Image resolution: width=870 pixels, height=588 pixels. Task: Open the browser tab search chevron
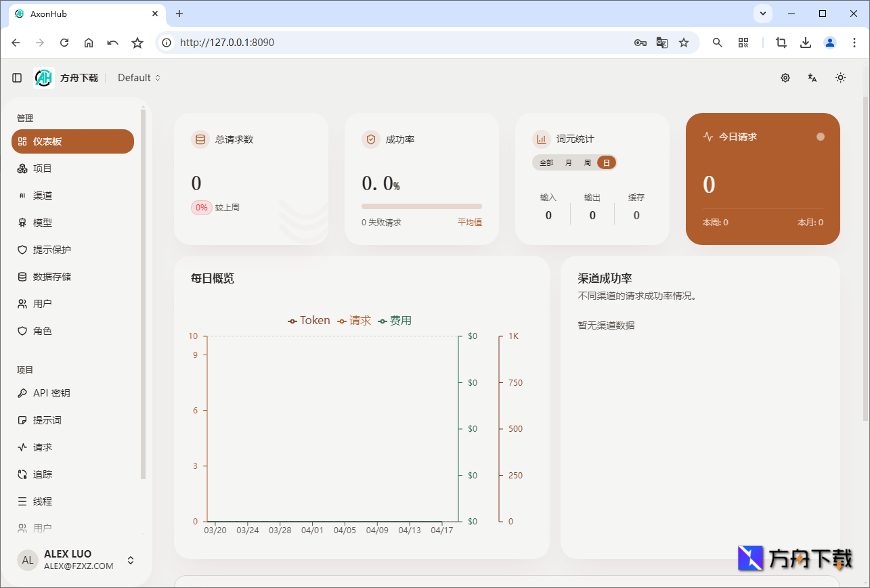(x=762, y=14)
